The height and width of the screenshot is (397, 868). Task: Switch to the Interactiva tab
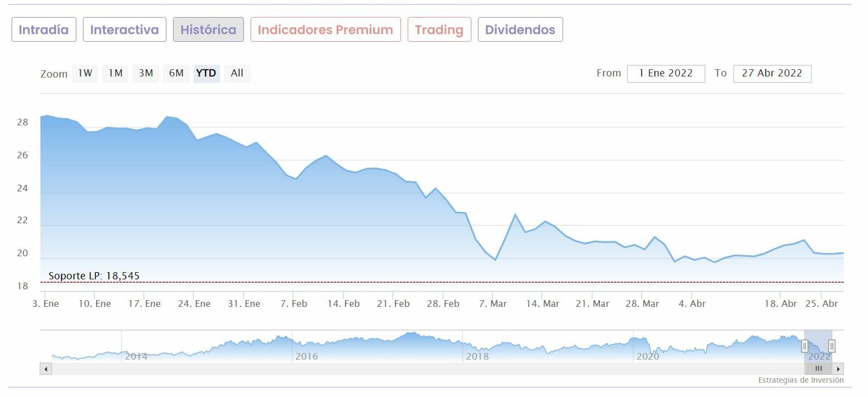[x=124, y=30]
